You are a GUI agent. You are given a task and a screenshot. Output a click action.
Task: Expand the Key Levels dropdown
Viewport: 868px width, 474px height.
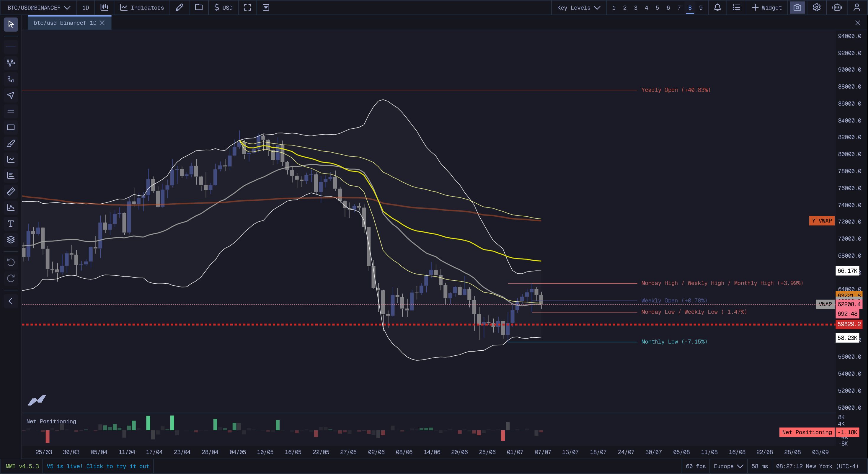[x=579, y=7]
